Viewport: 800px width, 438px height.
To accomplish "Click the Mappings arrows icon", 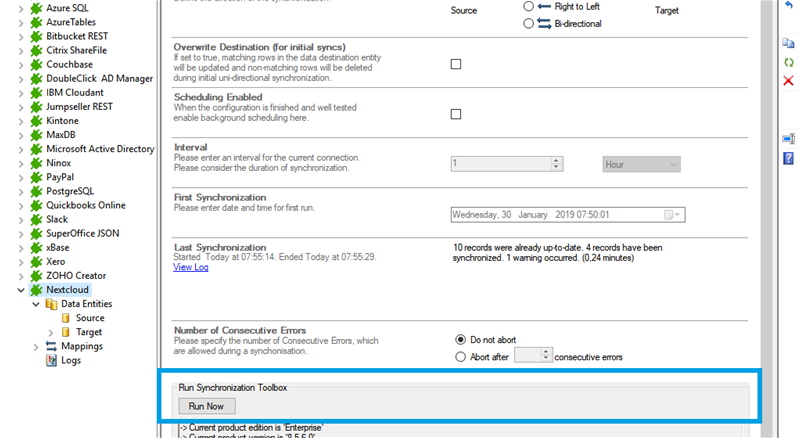I will point(52,346).
